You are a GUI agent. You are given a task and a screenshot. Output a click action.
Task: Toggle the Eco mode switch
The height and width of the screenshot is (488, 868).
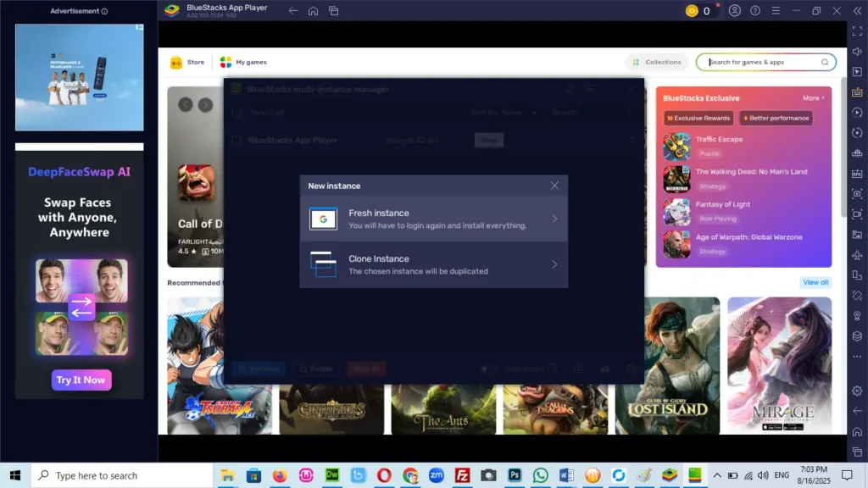(487, 369)
